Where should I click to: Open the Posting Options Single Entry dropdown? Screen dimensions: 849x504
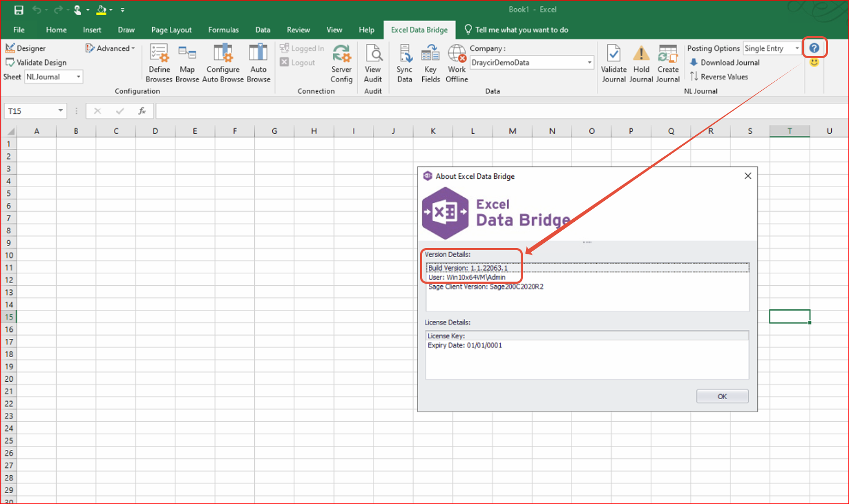coord(797,48)
